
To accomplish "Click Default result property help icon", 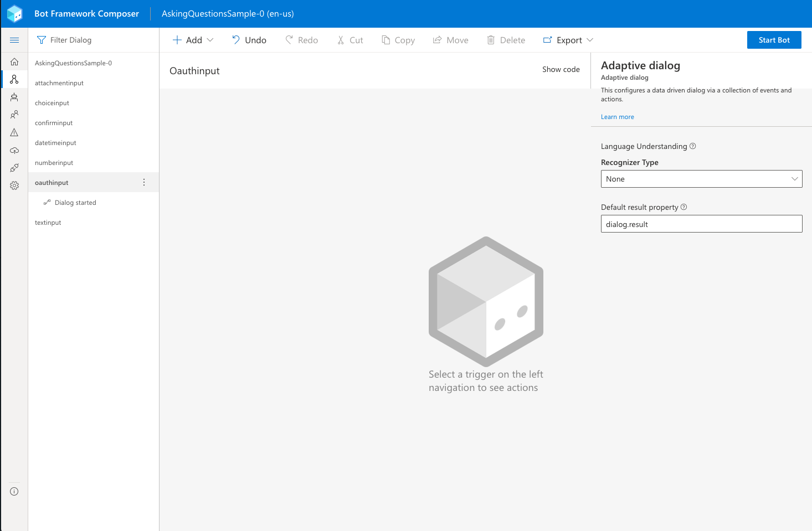I will pos(684,207).
